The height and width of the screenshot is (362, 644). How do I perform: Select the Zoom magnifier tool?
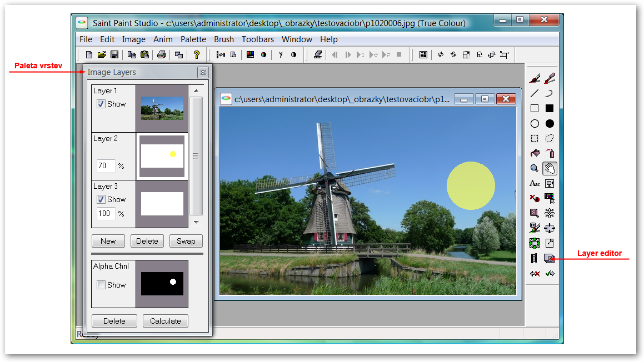[535, 168]
